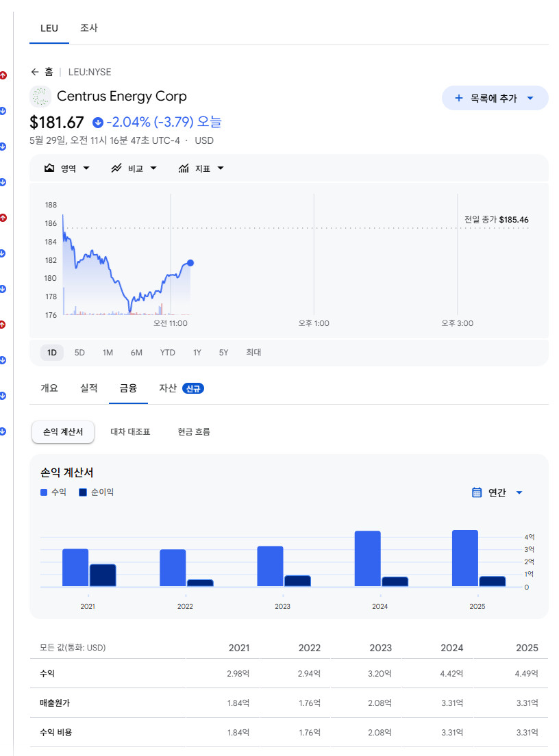Click the back arrow next to 홈
This screenshot has width=559, height=756.
click(x=35, y=72)
